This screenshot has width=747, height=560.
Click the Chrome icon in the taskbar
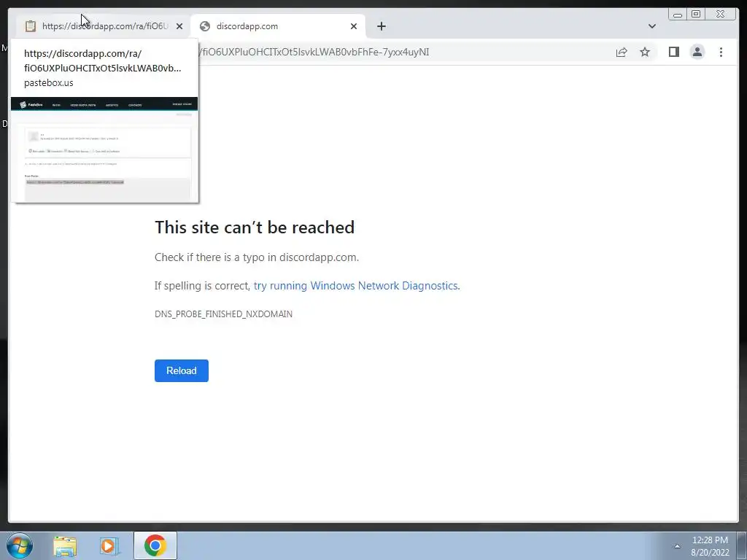pyautogui.click(x=155, y=545)
